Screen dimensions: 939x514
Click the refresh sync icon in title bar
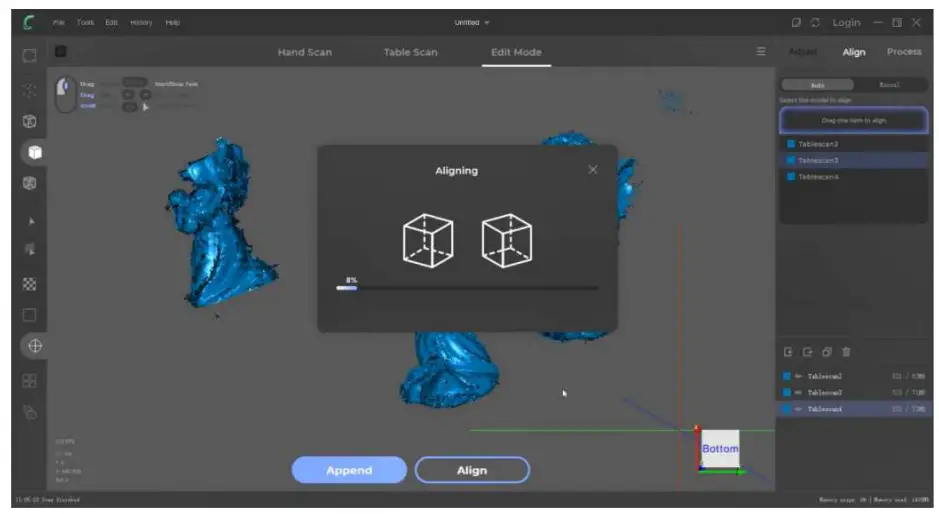815,23
